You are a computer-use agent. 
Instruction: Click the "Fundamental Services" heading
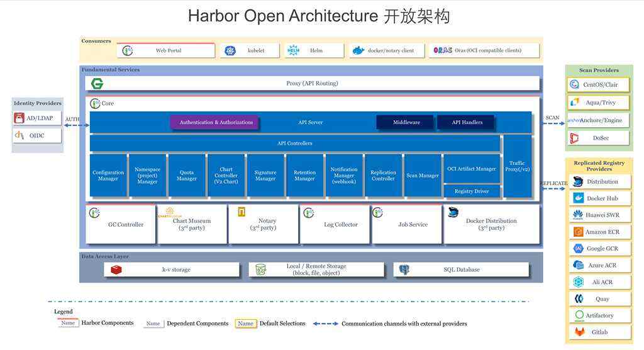[111, 70]
